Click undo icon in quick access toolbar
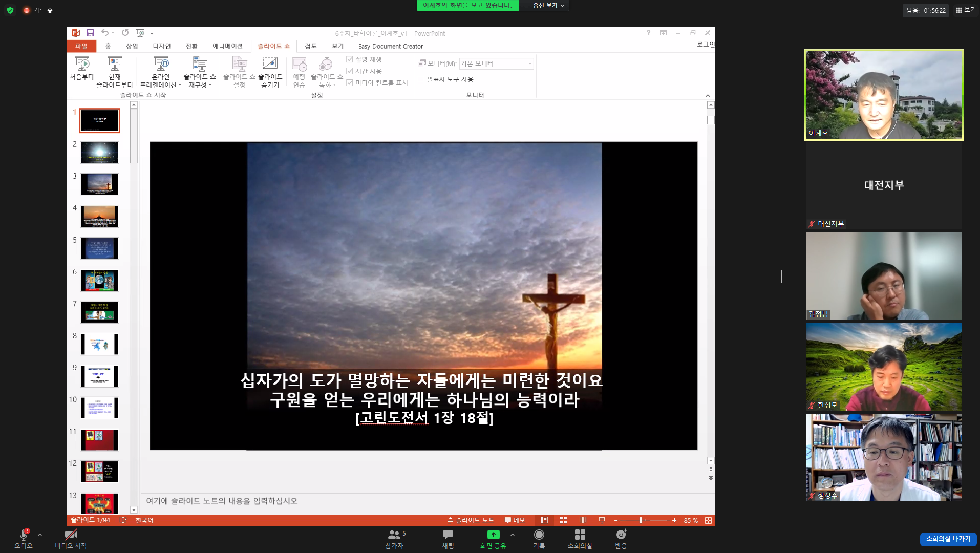 [105, 33]
